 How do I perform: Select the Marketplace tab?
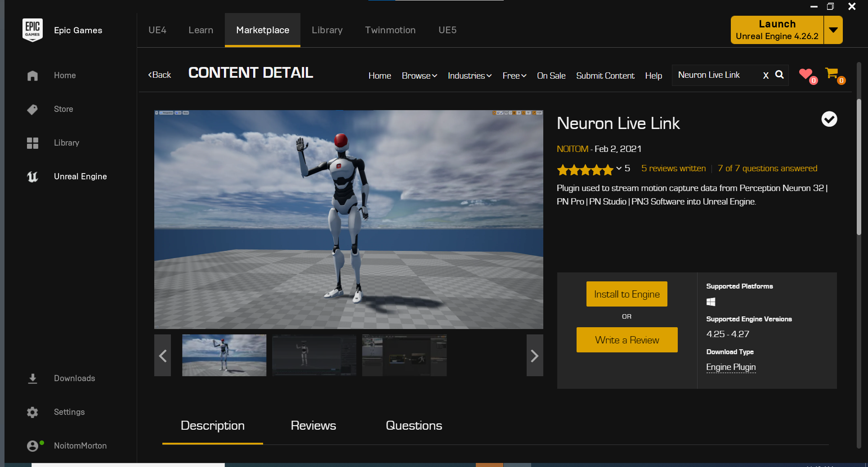click(x=263, y=30)
